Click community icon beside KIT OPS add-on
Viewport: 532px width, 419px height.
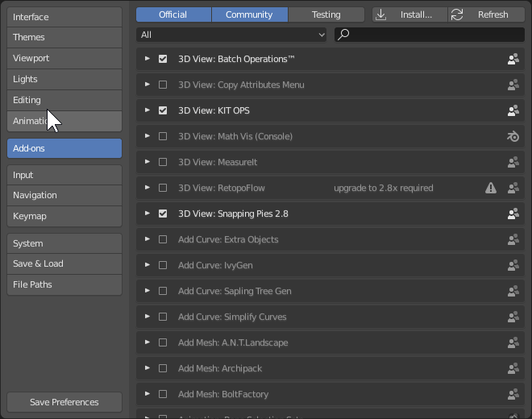[x=513, y=110]
